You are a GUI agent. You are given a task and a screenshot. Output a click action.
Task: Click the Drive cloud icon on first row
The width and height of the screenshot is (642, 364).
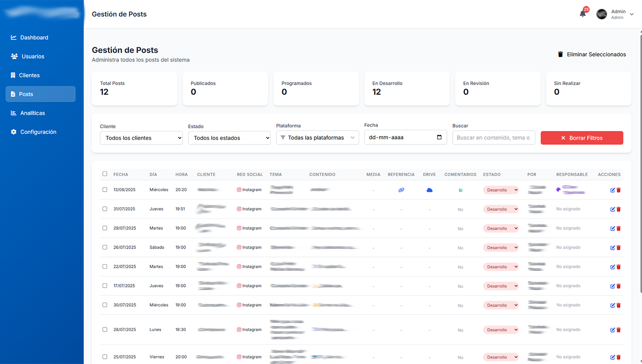click(x=429, y=189)
